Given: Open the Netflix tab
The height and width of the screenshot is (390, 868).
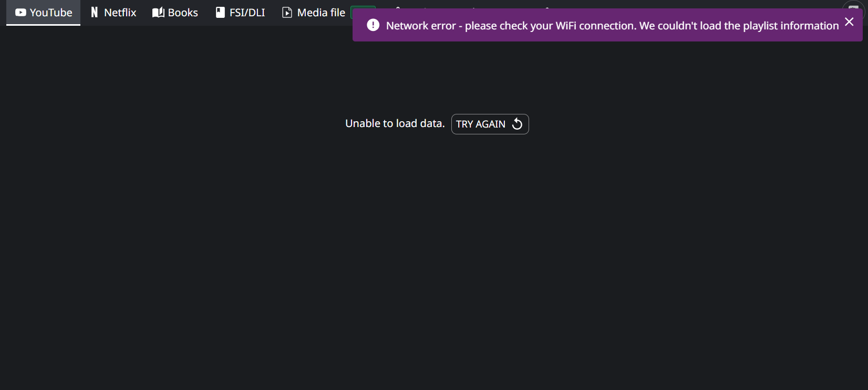Looking at the screenshot, I should click(120, 13).
